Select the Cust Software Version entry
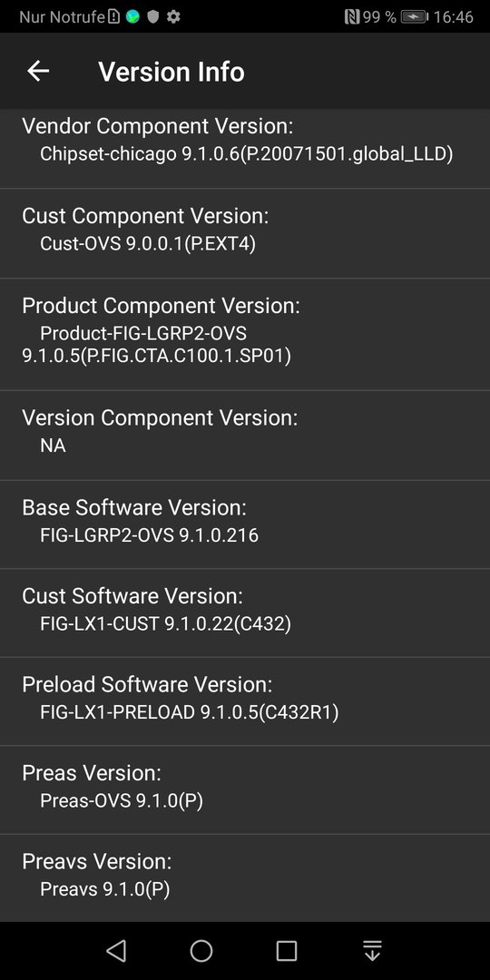 [245, 613]
